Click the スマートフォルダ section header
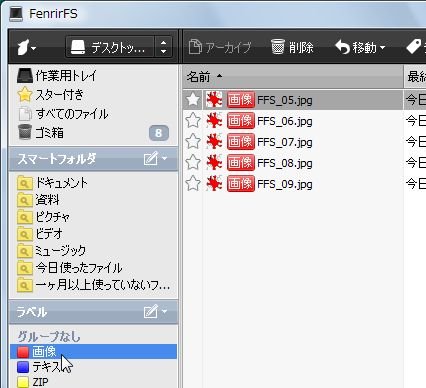Viewport: 426px width, 388px height. pos(93,158)
